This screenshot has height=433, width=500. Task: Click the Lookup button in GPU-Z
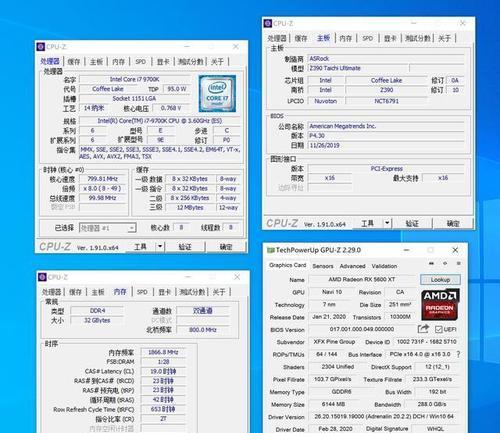click(x=440, y=279)
